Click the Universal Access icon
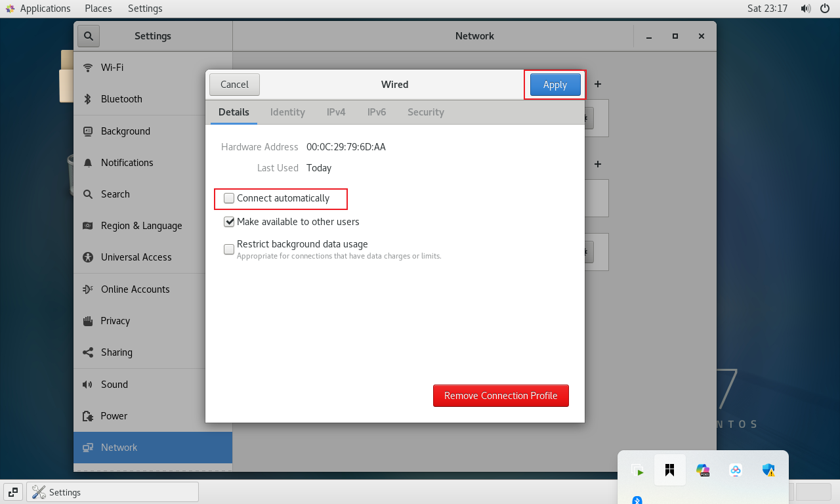This screenshot has width=840, height=504. click(88, 257)
